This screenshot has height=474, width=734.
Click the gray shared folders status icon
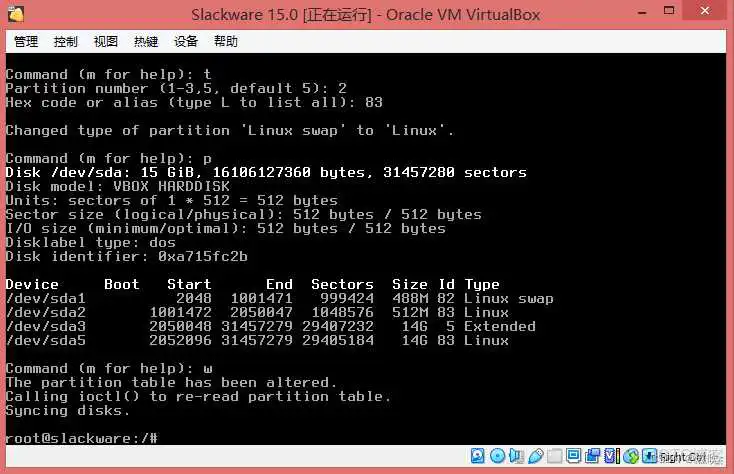coord(555,456)
